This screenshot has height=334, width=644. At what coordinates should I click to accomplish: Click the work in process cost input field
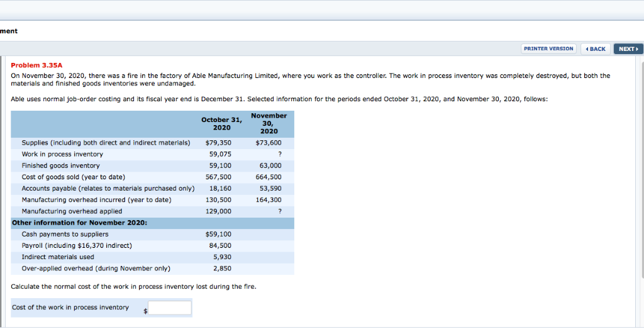(x=170, y=308)
